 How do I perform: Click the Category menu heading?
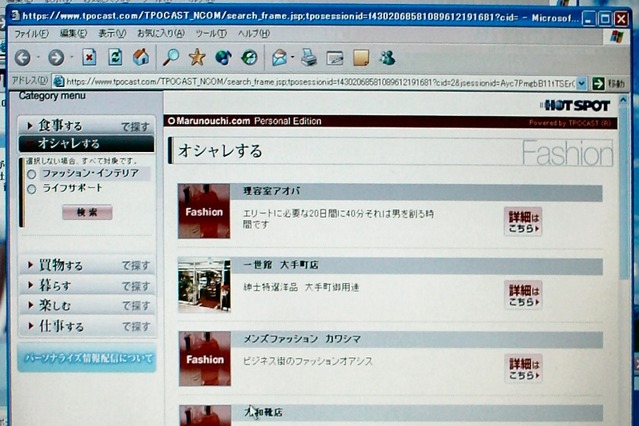tap(52, 96)
